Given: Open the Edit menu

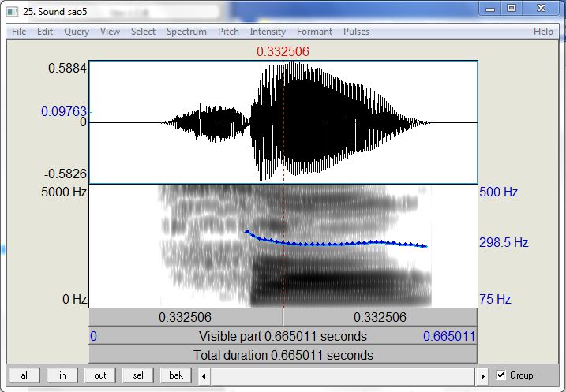Looking at the screenshot, I should pos(45,32).
